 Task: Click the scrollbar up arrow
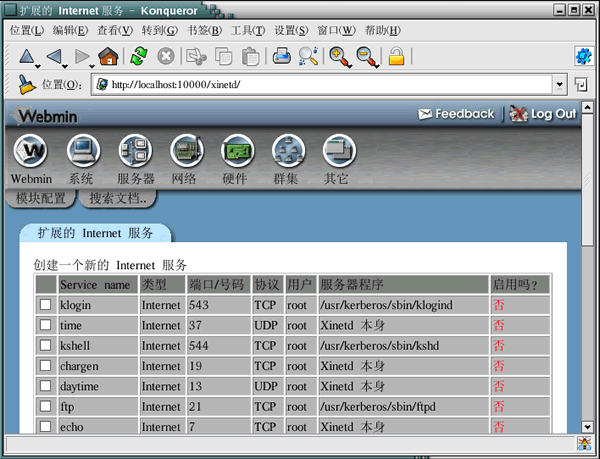tap(587, 107)
